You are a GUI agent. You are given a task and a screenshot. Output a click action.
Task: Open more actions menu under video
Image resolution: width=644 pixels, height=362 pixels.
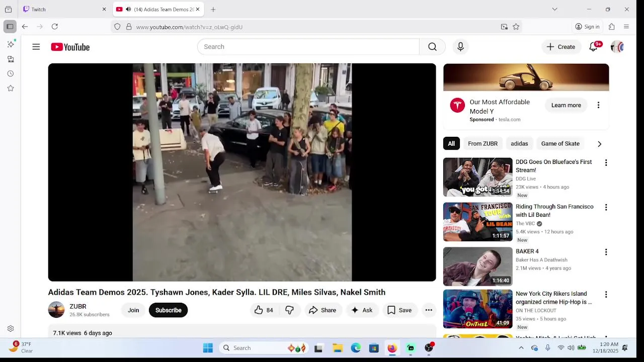click(429, 310)
